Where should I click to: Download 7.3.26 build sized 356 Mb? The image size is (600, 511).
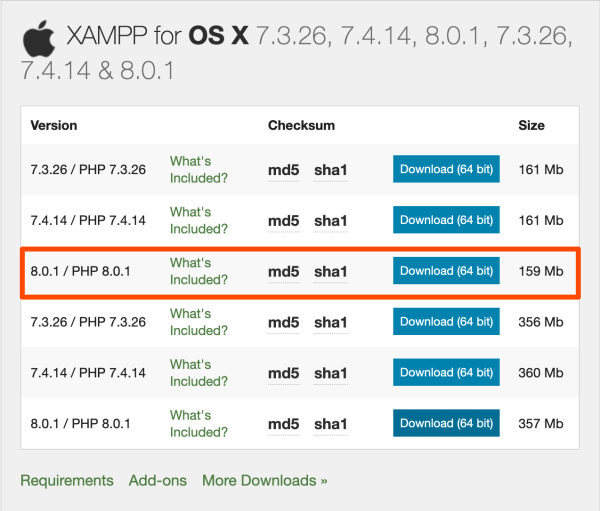[x=446, y=322]
